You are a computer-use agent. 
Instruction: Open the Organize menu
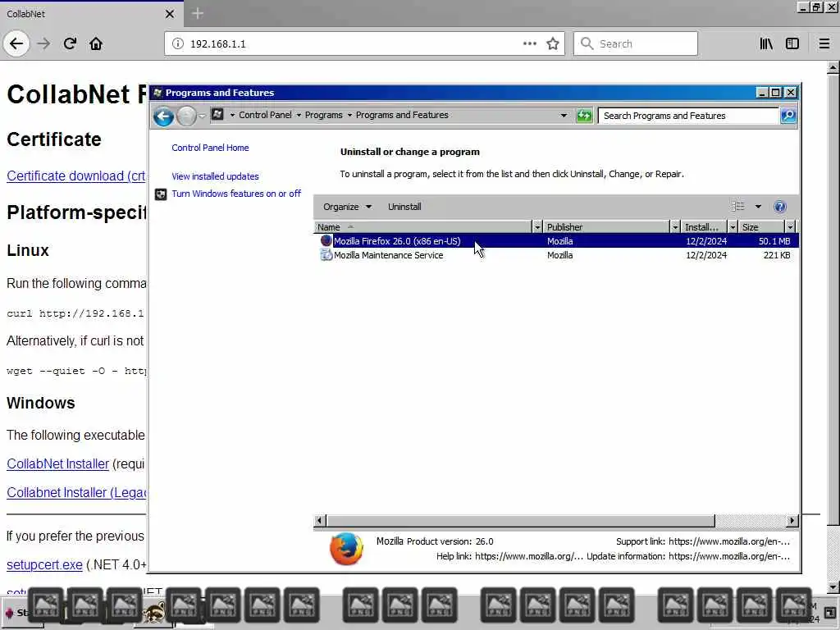pyautogui.click(x=347, y=207)
